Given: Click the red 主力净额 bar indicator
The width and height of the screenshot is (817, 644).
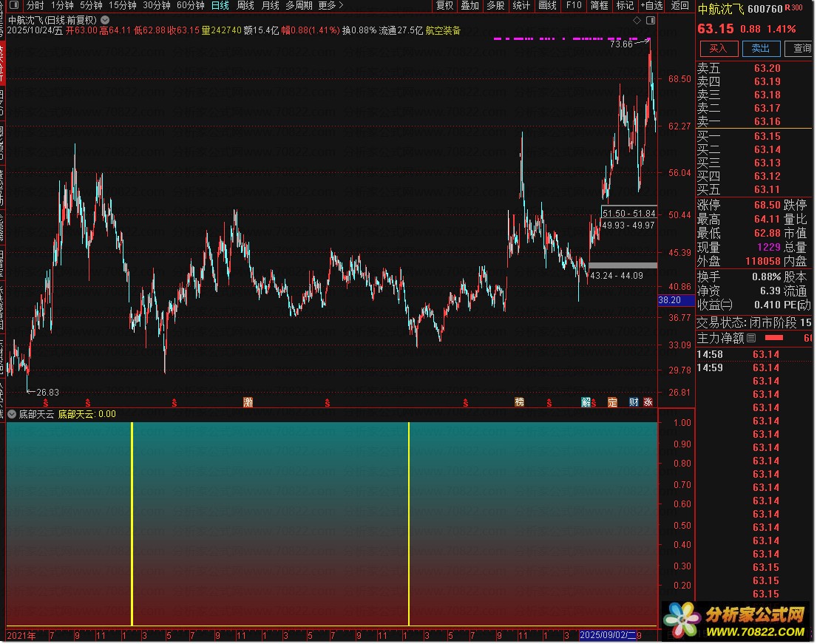Looking at the screenshot, I should pos(774,338).
